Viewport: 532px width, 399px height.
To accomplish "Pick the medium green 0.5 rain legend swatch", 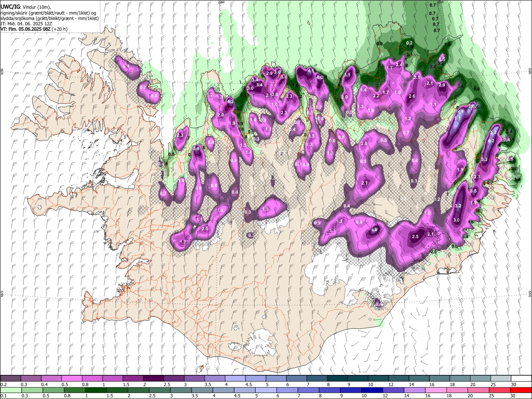I will pos(54,390).
